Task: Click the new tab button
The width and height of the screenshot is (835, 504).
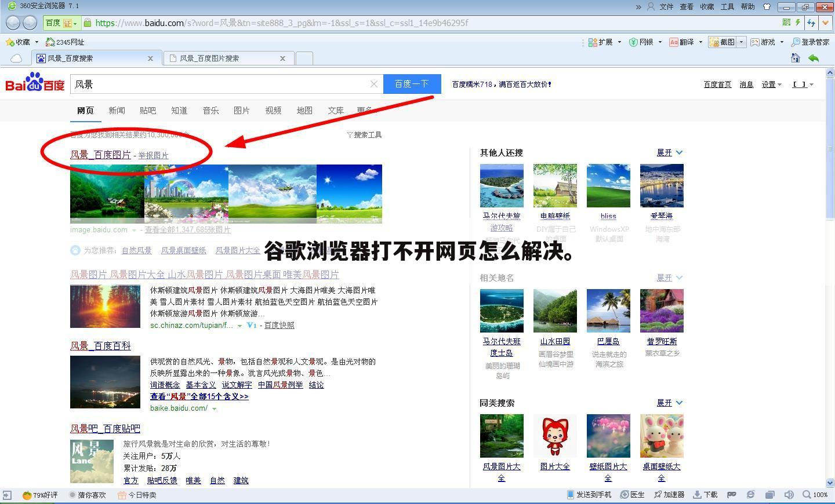Action: coord(304,58)
